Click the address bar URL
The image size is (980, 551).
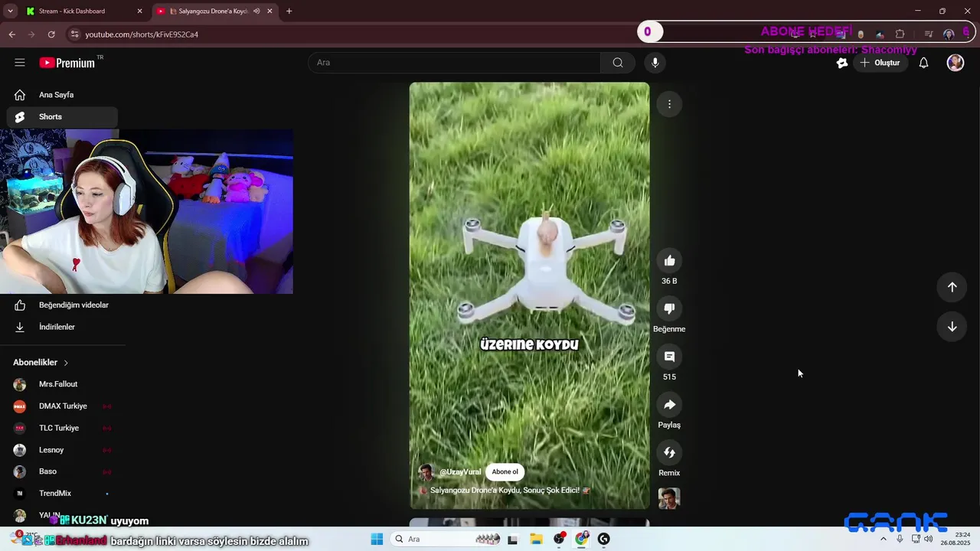(x=142, y=34)
